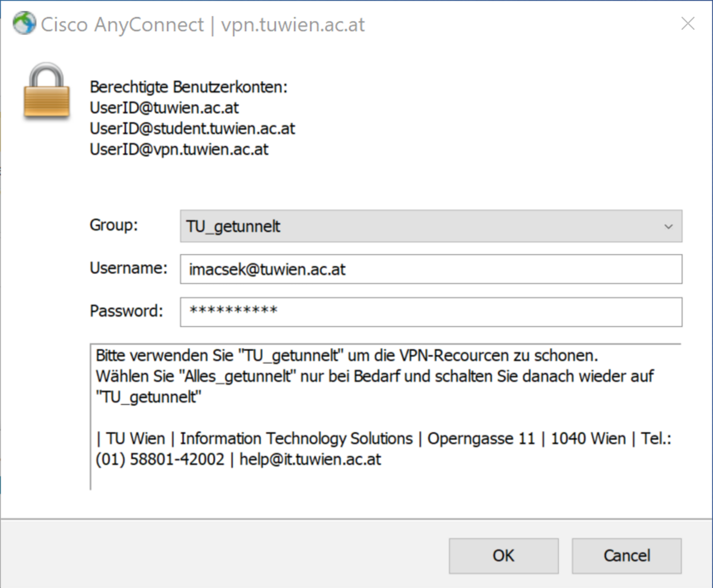Click the banner message text box
This screenshot has width=713, height=588.
click(385, 417)
